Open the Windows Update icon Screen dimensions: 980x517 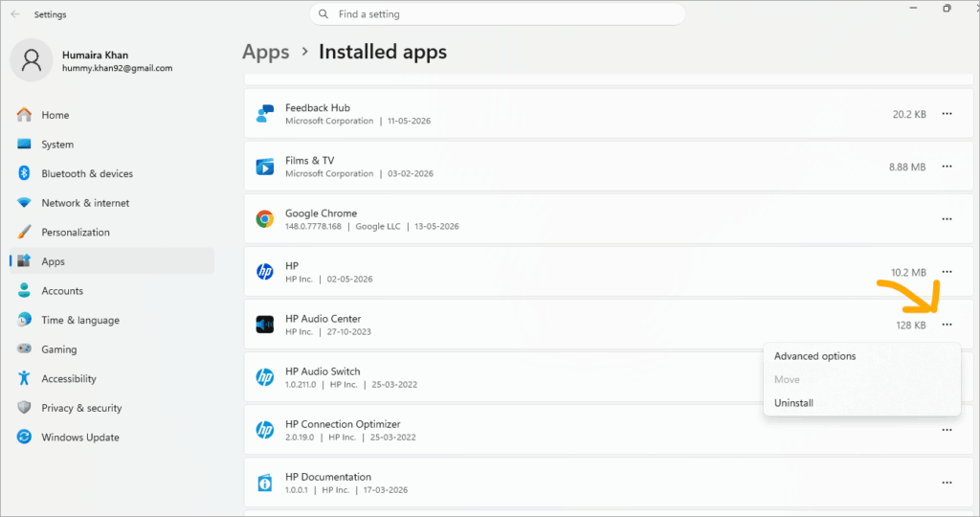pyautogui.click(x=24, y=437)
